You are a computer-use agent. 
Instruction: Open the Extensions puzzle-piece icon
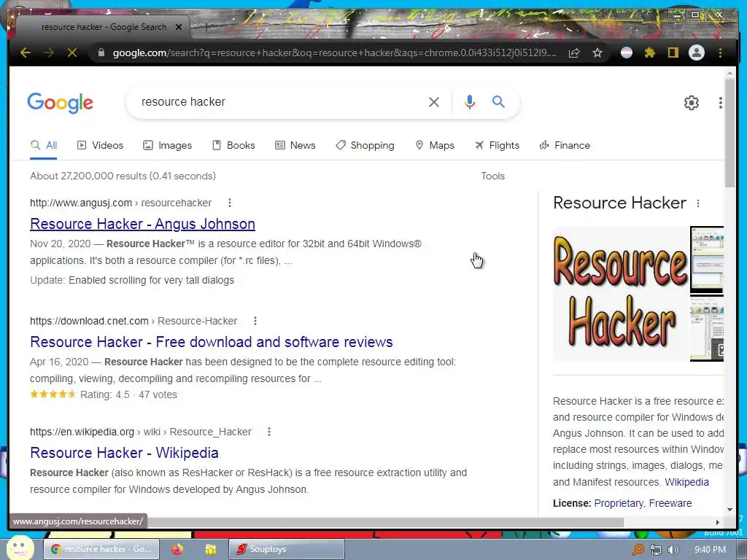click(650, 52)
